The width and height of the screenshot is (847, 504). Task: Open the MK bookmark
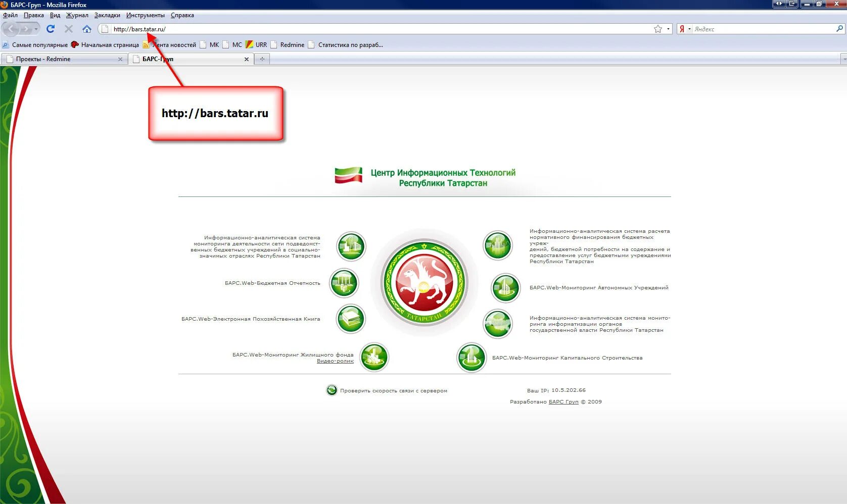point(210,44)
